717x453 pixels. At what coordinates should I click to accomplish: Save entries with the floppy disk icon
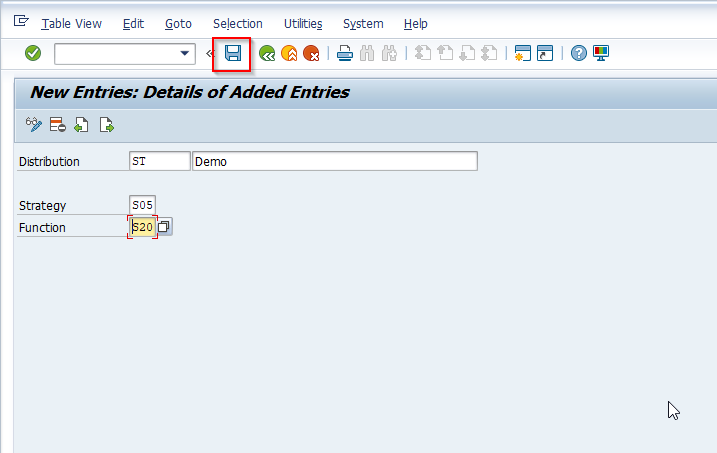233,53
